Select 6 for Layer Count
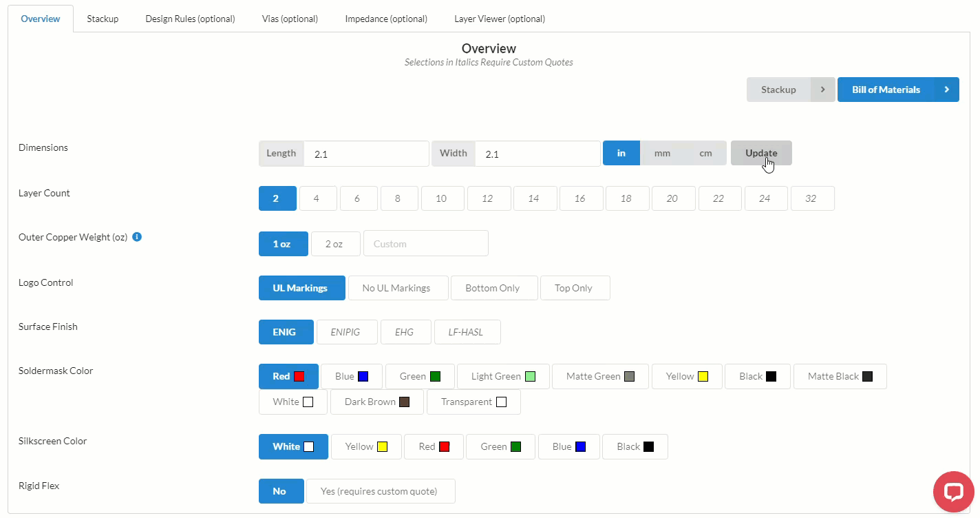Image resolution: width=980 pixels, height=518 pixels. coord(358,198)
